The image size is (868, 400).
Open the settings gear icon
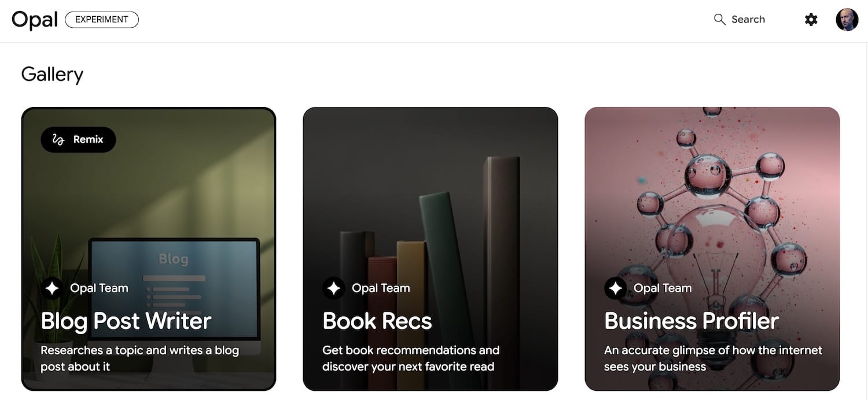pos(811,20)
